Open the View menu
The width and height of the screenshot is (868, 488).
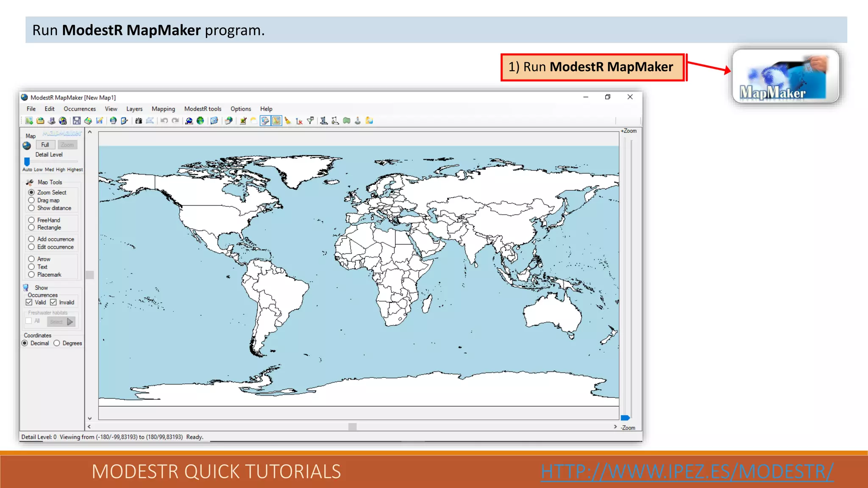(111, 109)
